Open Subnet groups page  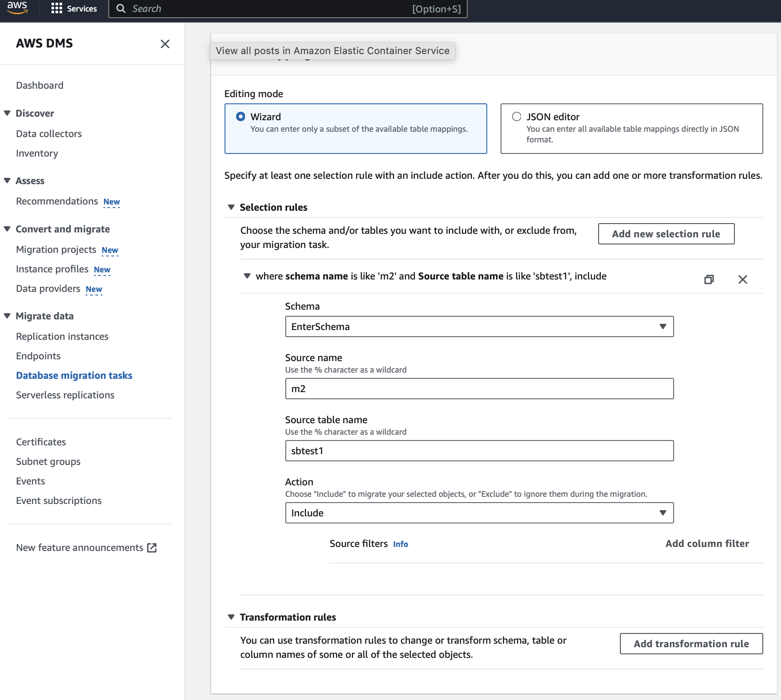click(x=48, y=461)
